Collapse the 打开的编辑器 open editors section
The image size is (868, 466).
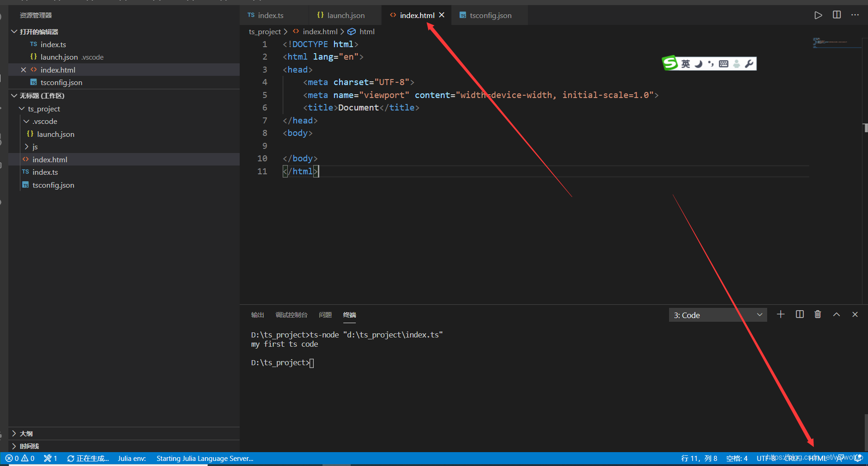[x=124, y=31]
